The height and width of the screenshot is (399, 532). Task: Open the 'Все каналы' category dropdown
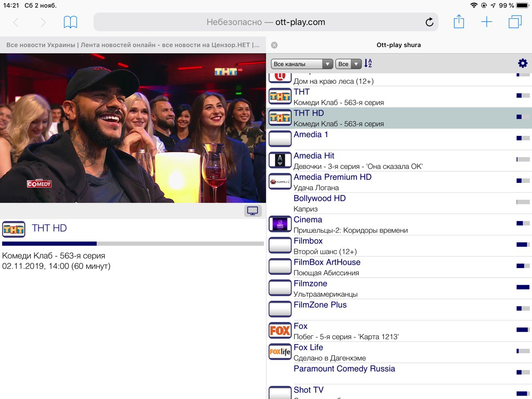(x=302, y=64)
